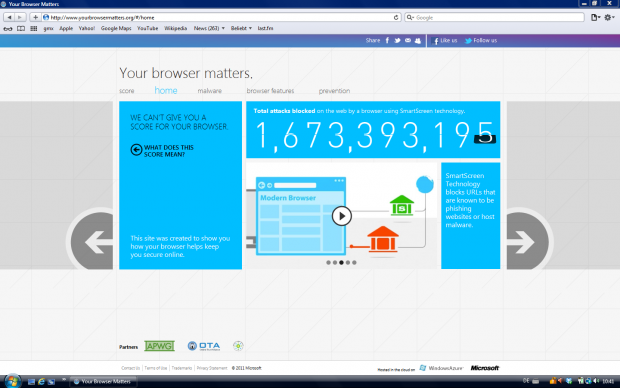Share via the Messenger people icon
Viewport: 620px width, 388px height.
click(x=418, y=41)
